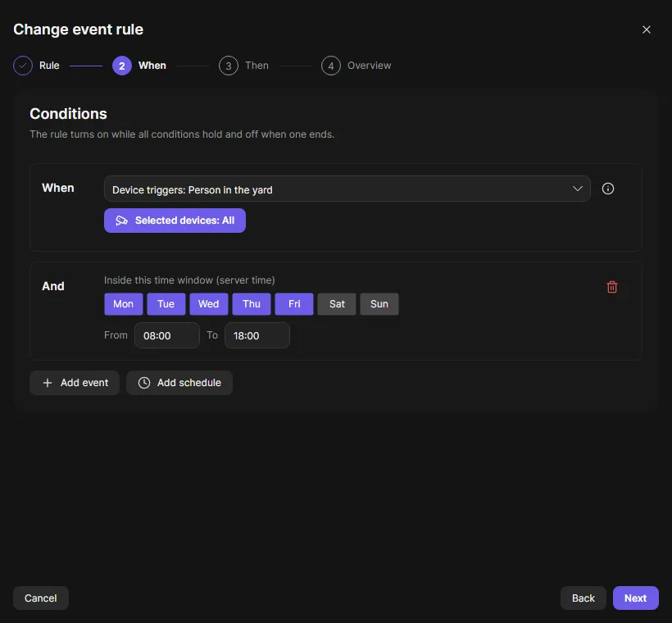Toggle Mon day in time window
The height and width of the screenshot is (623, 672).
124,304
